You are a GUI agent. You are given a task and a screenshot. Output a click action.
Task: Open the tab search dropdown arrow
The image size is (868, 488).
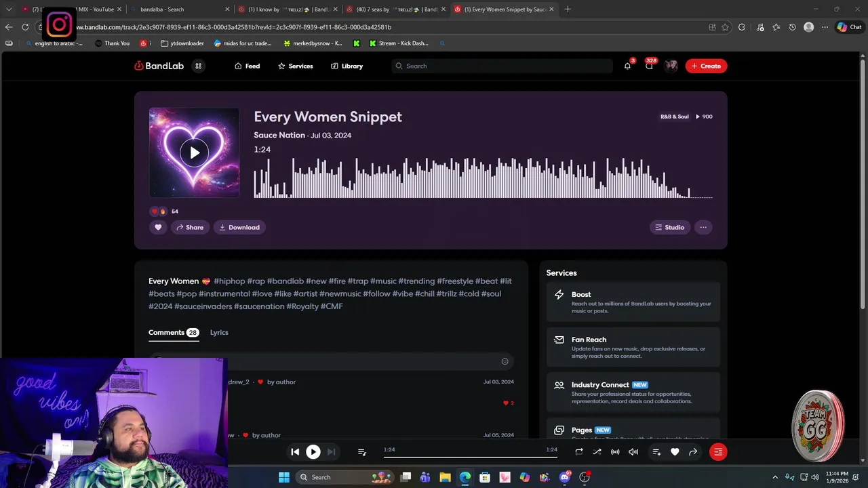click(x=9, y=9)
